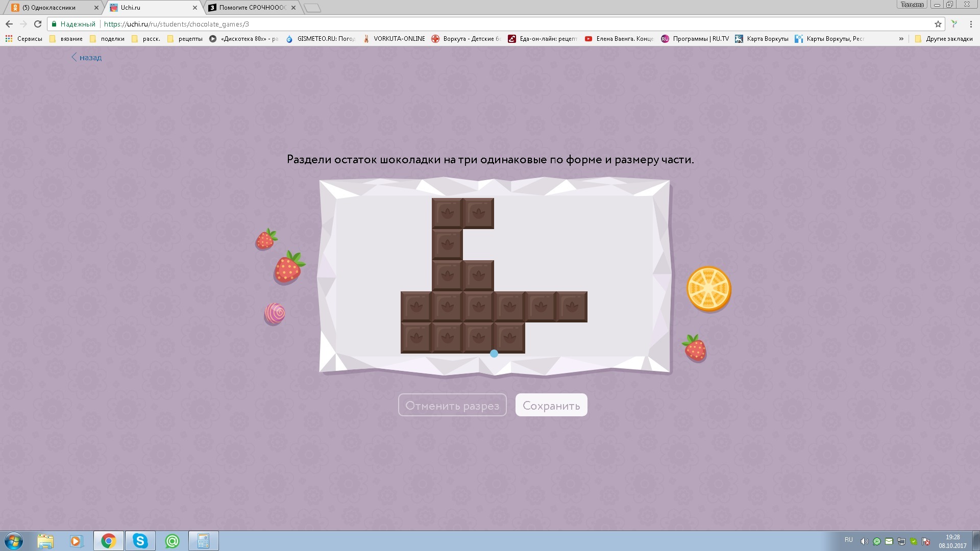Click the address bar URL field
Screen dimensions: 980x551
click(x=459, y=24)
